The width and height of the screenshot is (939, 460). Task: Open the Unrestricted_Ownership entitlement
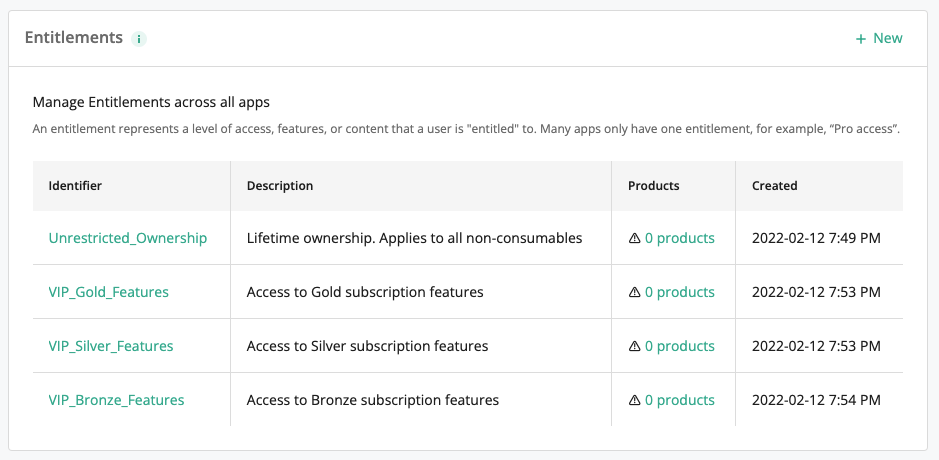tap(128, 238)
